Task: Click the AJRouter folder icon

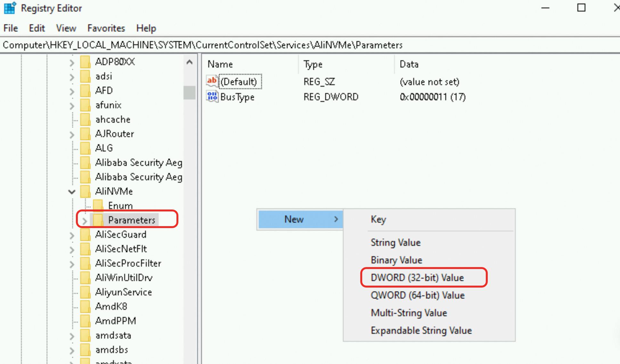Action: [x=85, y=134]
